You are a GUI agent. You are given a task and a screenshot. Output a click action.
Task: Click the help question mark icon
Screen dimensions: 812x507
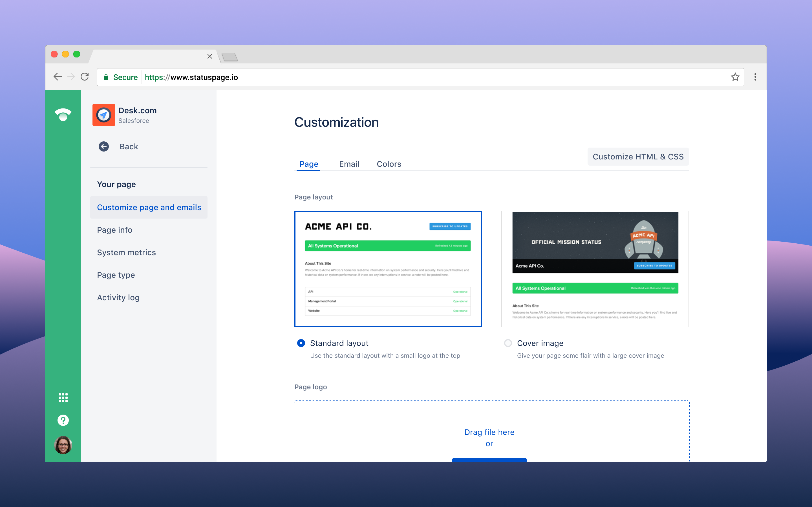(x=63, y=420)
